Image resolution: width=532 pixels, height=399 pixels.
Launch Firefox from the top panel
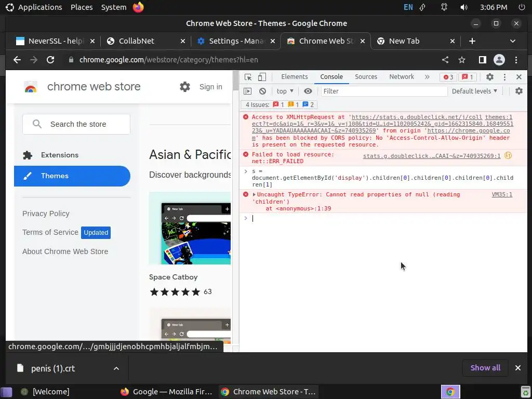[x=138, y=7]
